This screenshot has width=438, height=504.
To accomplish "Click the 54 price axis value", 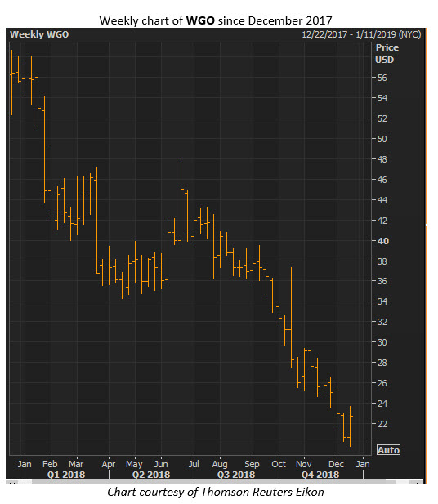I will tap(382, 98).
